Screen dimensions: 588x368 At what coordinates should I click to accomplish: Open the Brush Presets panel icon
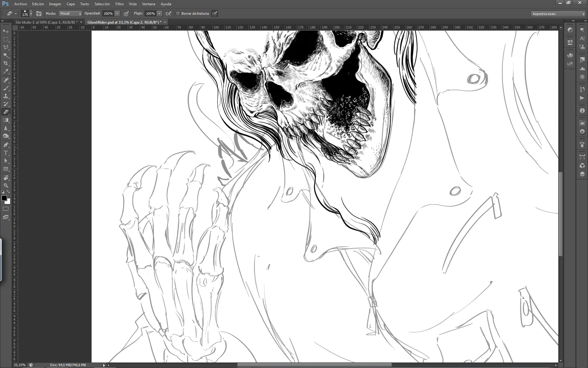pyautogui.click(x=582, y=144)
